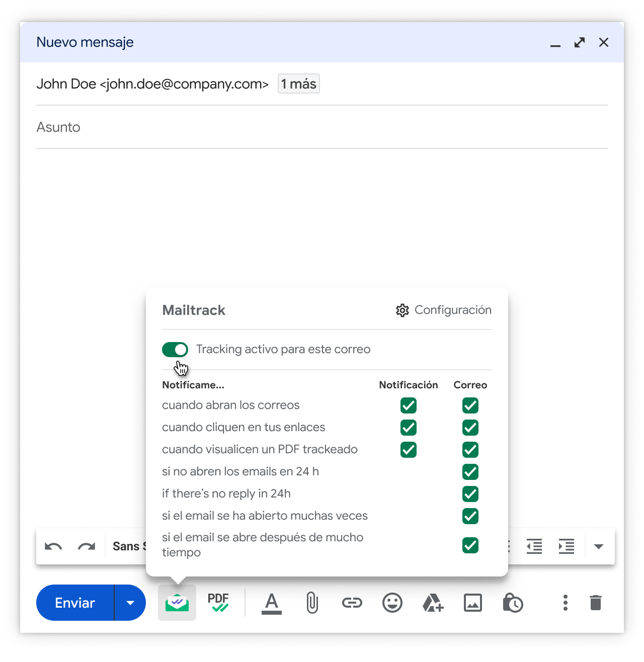Expand send options arrow next to Enviar

[x=130, y=603]
